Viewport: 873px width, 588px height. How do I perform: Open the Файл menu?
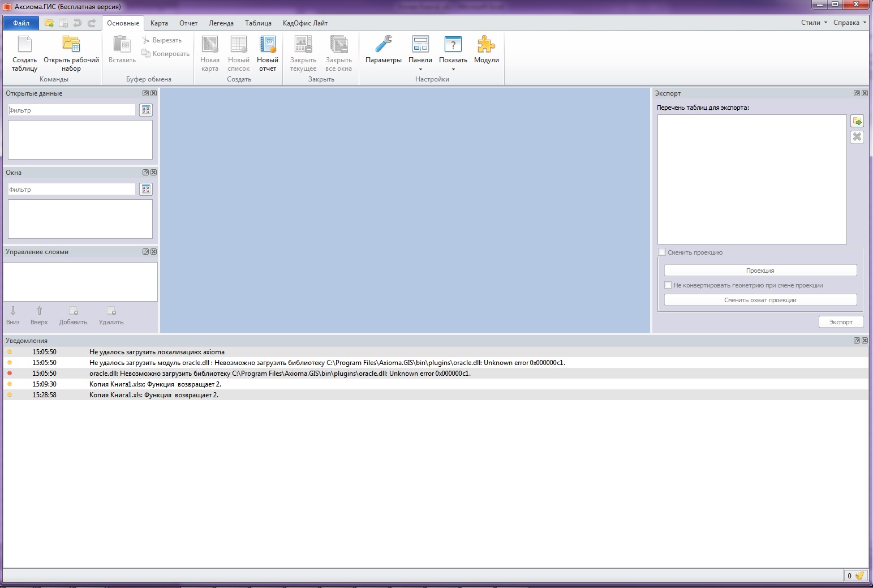(21, 23)
